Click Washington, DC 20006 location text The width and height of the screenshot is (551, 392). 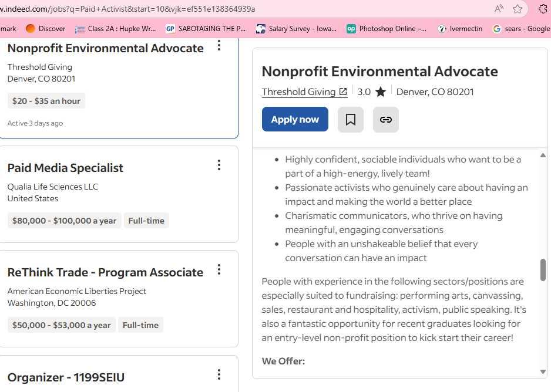tap(52, 303)
